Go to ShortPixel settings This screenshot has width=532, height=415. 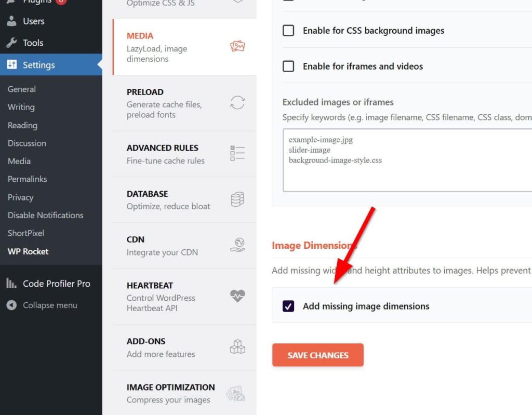click(26, 233)
